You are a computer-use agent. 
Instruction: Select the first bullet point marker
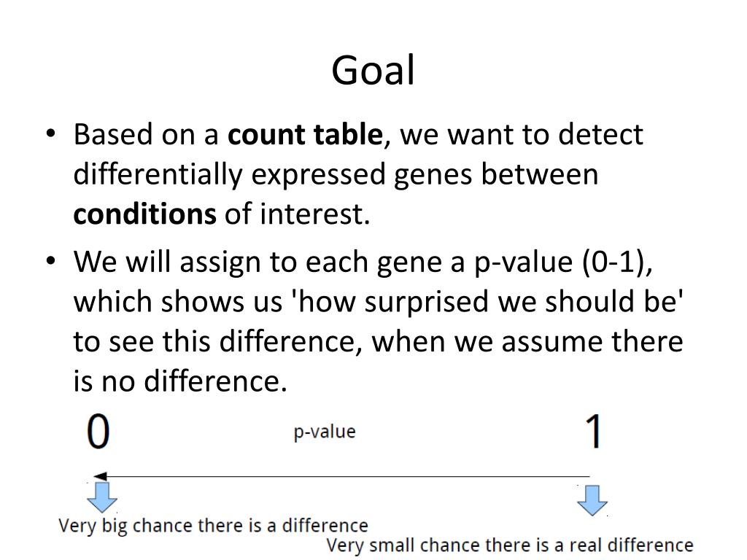pos(51,134)
